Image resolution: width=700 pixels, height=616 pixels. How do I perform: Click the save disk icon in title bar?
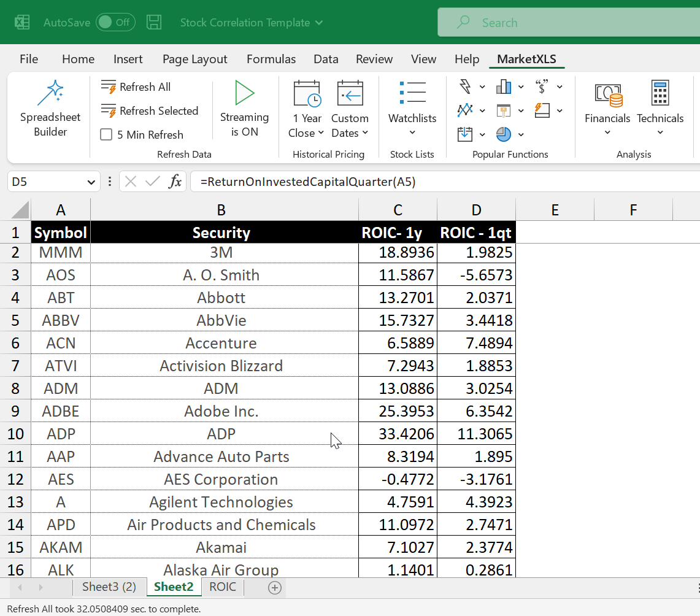pos(154,23)
